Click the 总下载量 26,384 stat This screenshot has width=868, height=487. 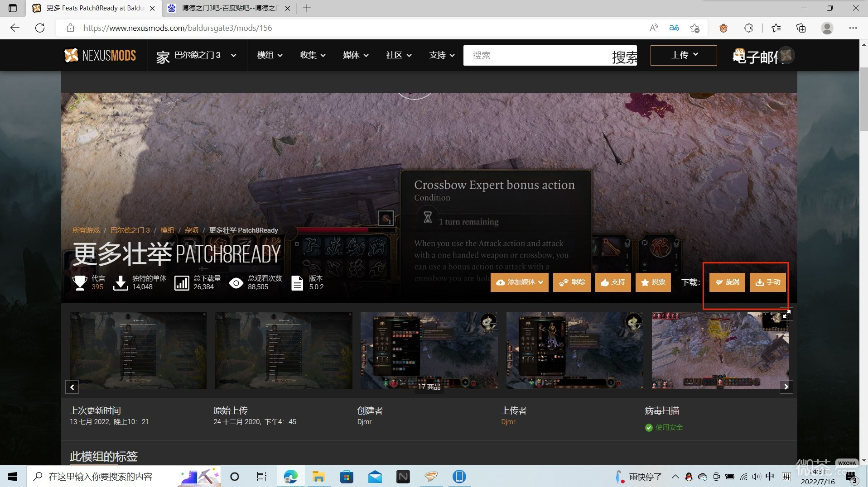(198, 282)
